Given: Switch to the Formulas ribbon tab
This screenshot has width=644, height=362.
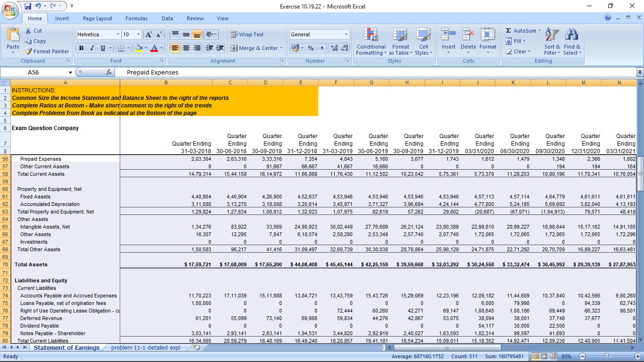Looking at the screenshot, I should [136, 18].
